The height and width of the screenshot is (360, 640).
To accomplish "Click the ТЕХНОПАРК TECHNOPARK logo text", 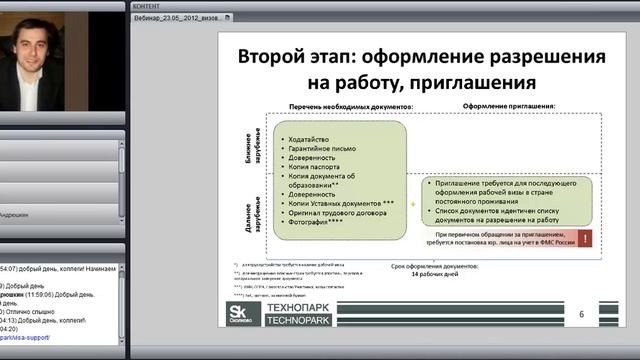I will click(x=298, y=314).
